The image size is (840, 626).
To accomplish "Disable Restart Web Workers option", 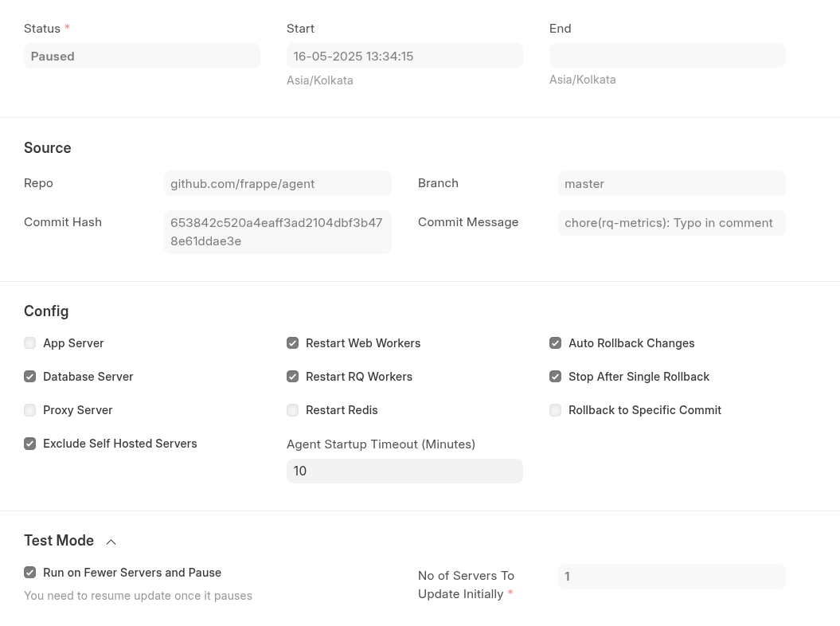I will point(293,343).
